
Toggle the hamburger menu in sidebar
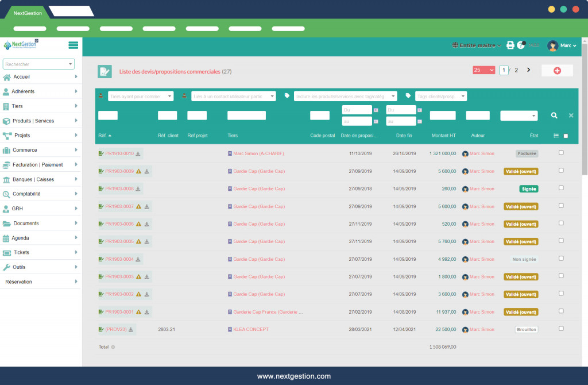pos(73,45)
